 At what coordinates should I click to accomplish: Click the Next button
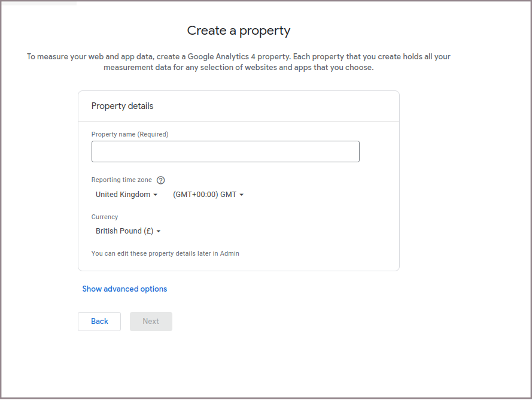coord(151,322)
